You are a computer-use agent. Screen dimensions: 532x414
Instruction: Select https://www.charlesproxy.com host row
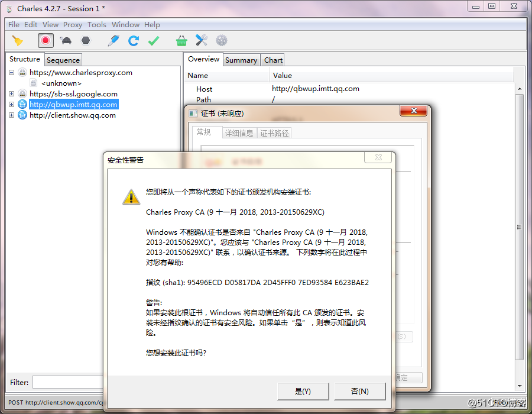pyautogui.click(x=81, y=73)
